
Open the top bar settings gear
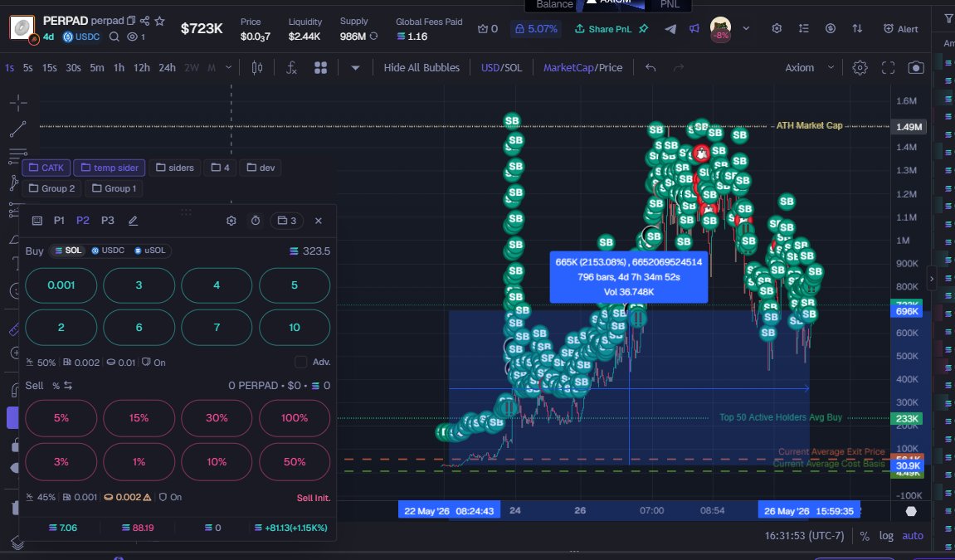pos(777,28)
